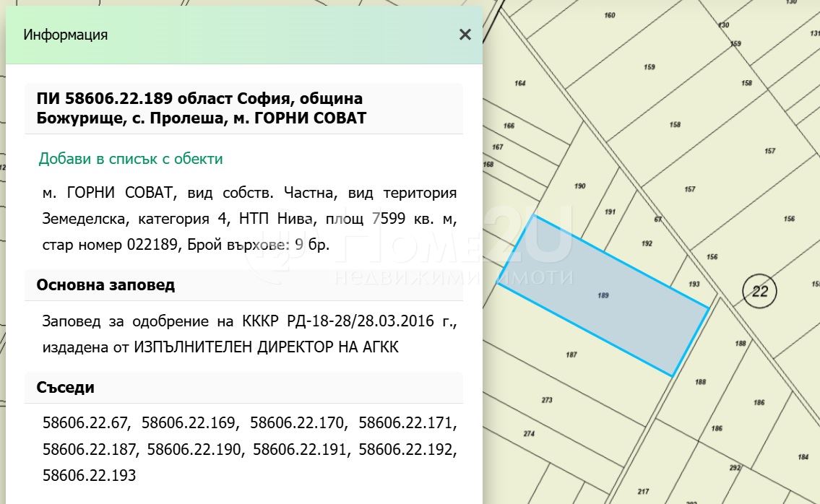Select the highlighted parcel 189 on map
Image resolution: width=820 pixels, height=504 pixels.
click(603, 295)
